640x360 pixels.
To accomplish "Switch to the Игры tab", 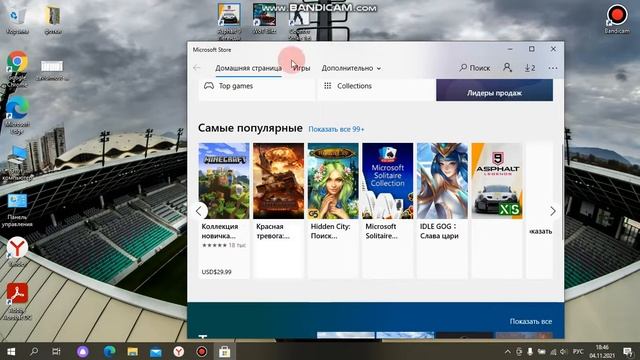I will click(x=302, y=68).
